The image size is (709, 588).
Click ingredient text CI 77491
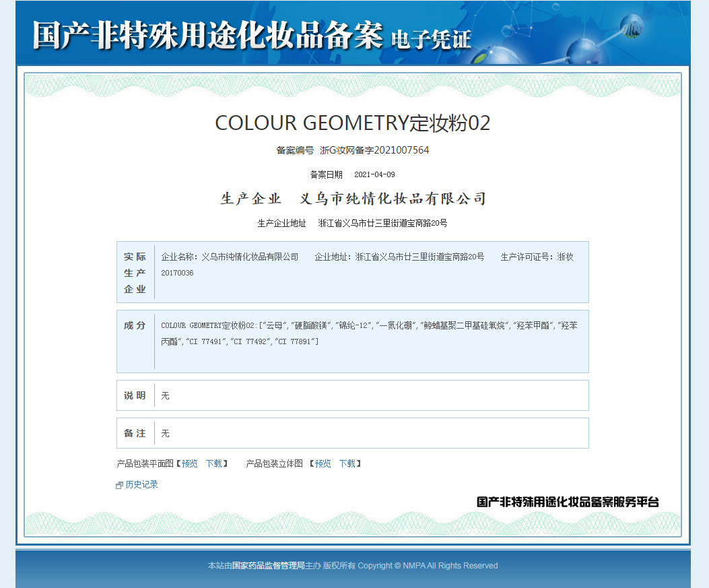(x=205, y=341)
